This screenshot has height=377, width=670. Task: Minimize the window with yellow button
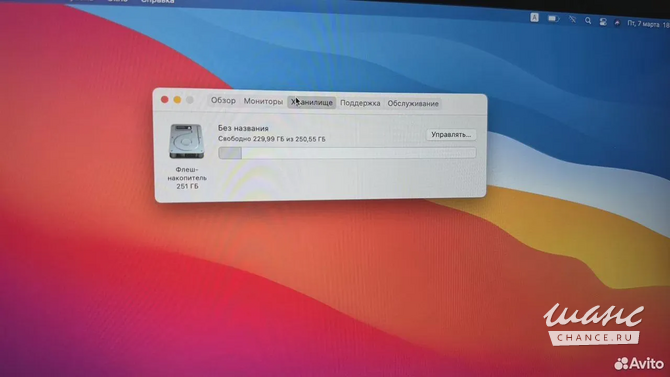(177, 100)
